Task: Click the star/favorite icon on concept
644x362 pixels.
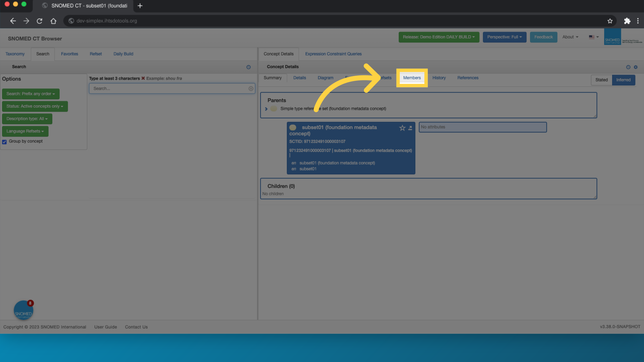Action: pyautogui.click(x=402, y=128)
